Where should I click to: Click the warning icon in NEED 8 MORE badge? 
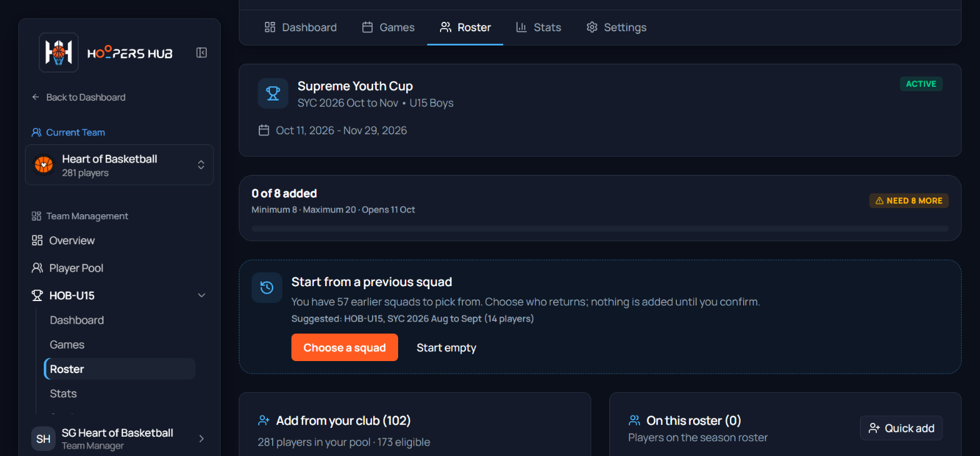tap(879, 201)
